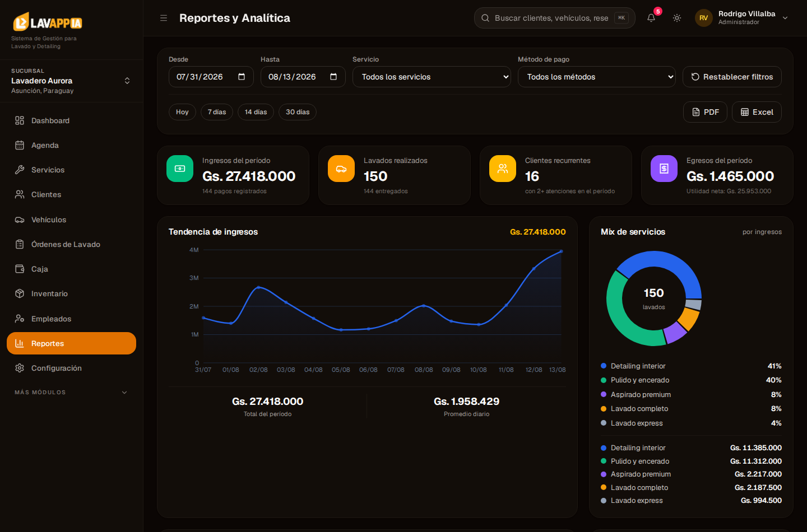Expand the Más Módulos section
This screenshot has height=532, width=807.
tap(71, 392)
